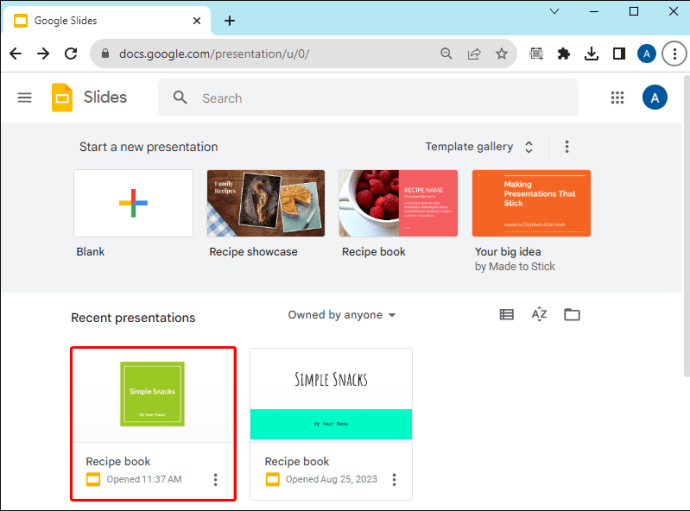Open the AZ sort options
Image resolution: width=690 pixels, height=511 pixels.
539,314
